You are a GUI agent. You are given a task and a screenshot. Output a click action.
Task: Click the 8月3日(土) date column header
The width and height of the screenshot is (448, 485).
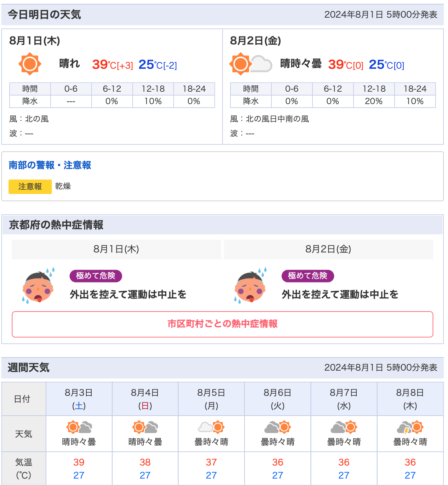pos(79,399)
